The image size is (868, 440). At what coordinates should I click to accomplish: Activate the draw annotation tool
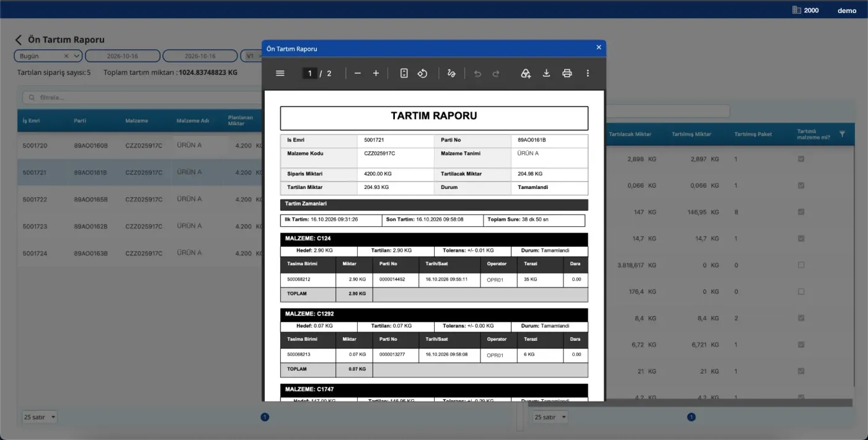pyautogui.click(x=451, y=73)
